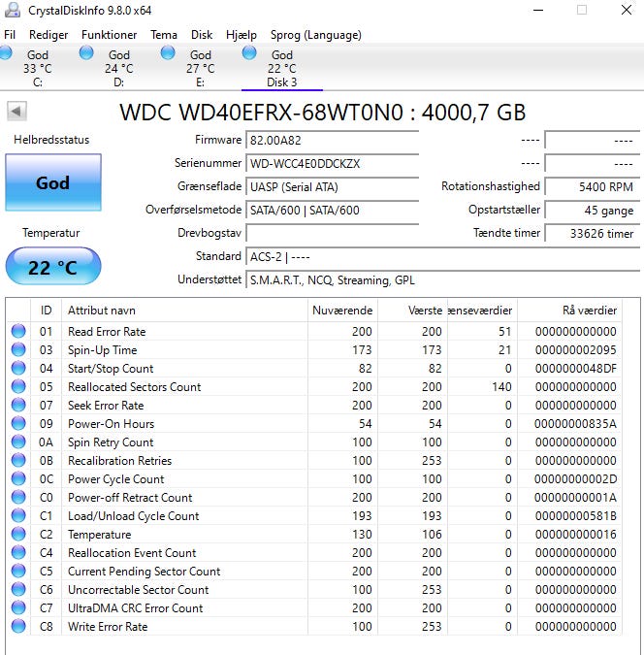Click status orb for Temperature attribute
Screen dimensions: 644x655
point(18,535)
